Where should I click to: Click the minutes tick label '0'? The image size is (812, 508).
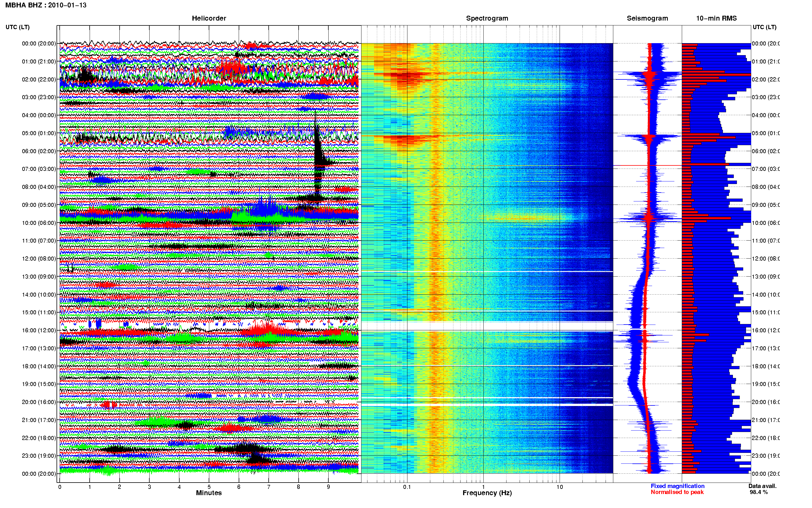point(60,487)
